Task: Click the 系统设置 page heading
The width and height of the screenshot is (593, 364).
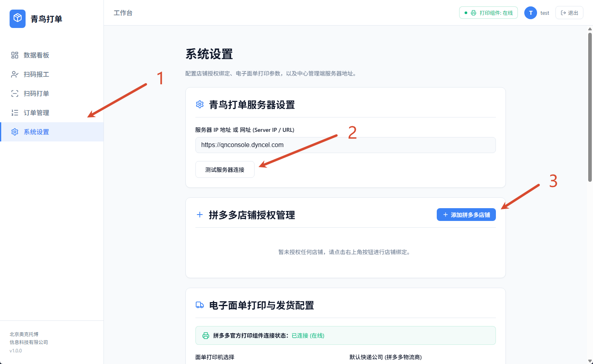Action: click(209, 54)
